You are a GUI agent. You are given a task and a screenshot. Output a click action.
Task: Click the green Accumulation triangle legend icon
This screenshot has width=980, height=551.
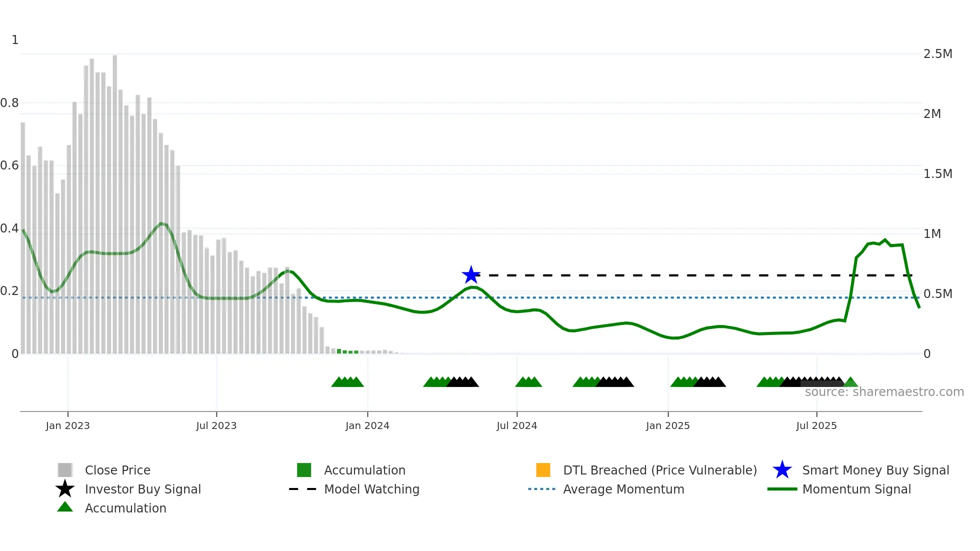tap(65, 507)
